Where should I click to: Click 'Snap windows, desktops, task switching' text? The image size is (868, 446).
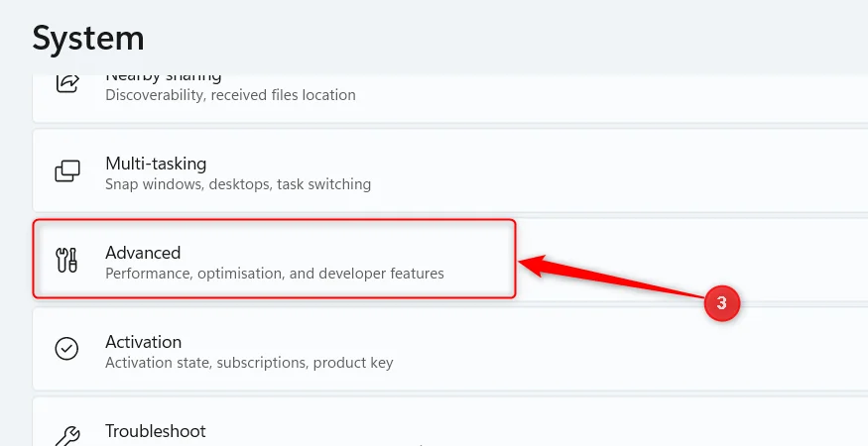[x=238, y=184]
